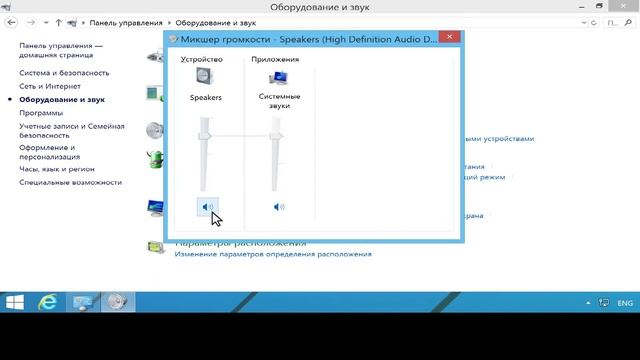Switch to Volume Mixer taskbar button

click(118, 302)
